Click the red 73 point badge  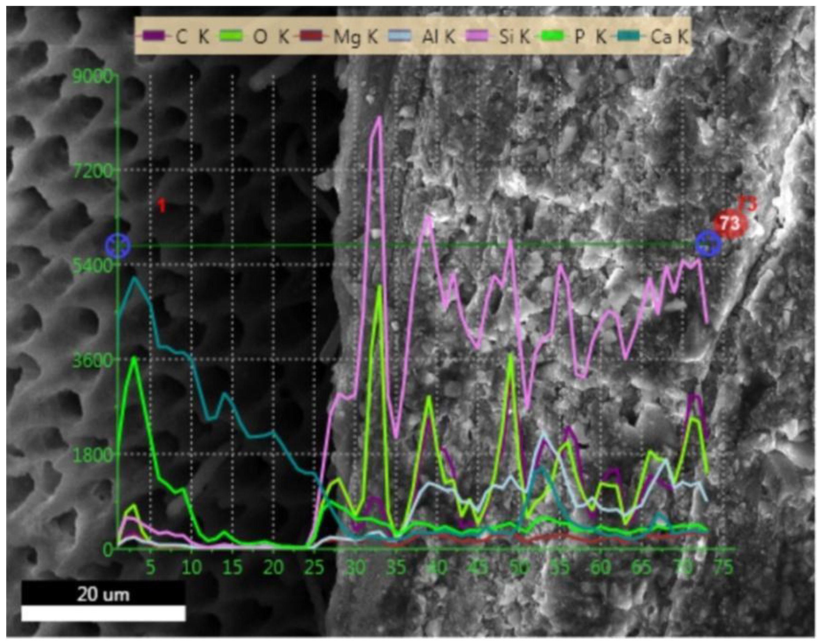731,224
